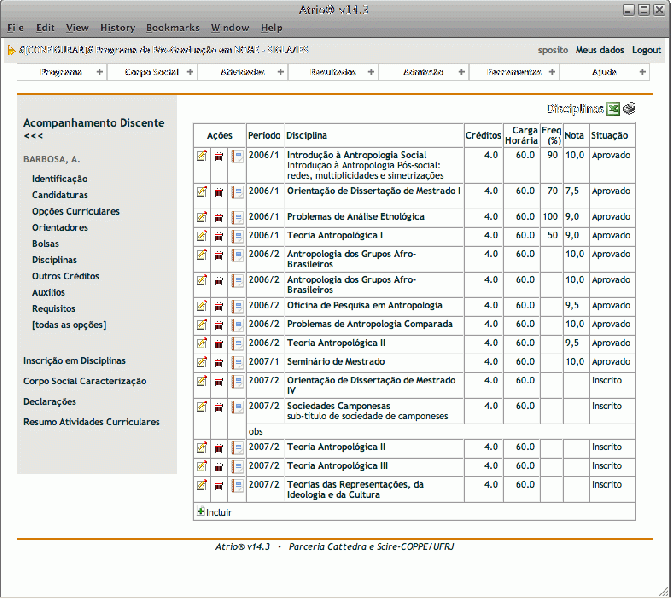This screenshot has height=599, width=671.
Task: Open the History menu
Action: point(117,28)
